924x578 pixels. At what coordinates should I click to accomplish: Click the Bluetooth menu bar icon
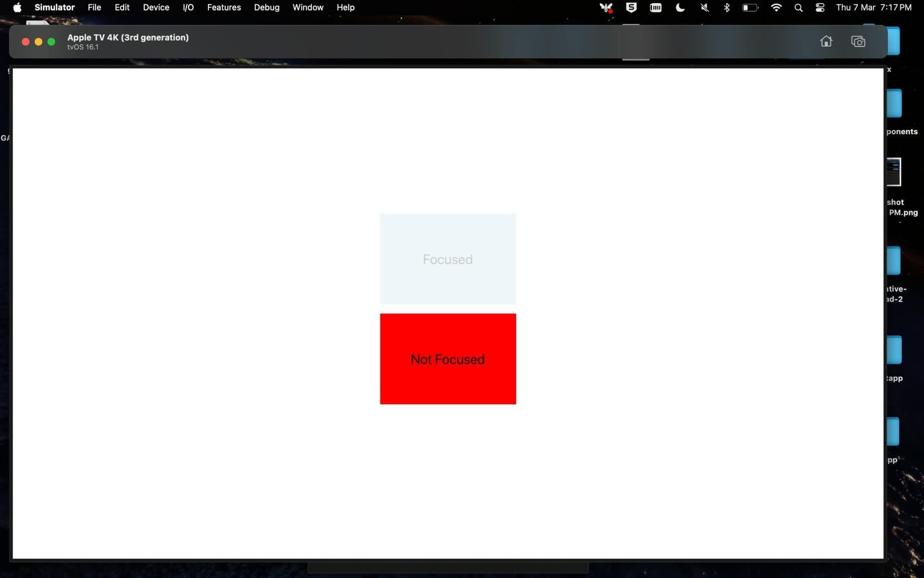point(727,8)
